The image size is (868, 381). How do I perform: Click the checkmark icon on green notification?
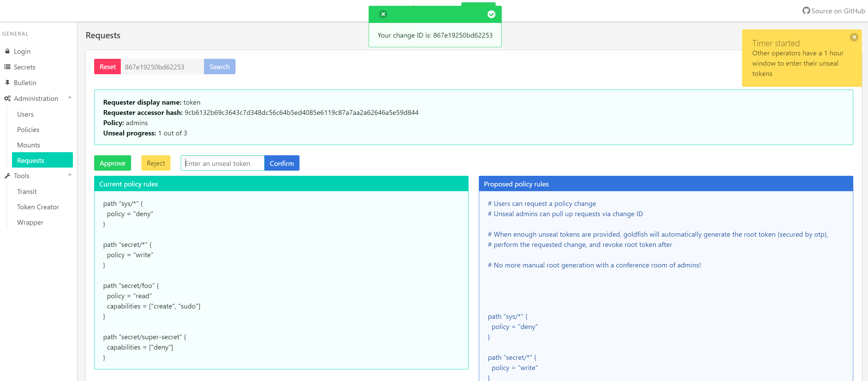pos(491,14)
